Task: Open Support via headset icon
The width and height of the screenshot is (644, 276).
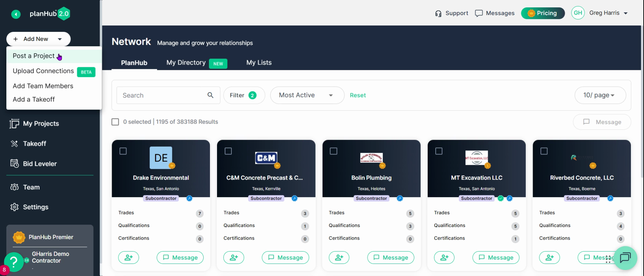Action: (x=451, y=13)
